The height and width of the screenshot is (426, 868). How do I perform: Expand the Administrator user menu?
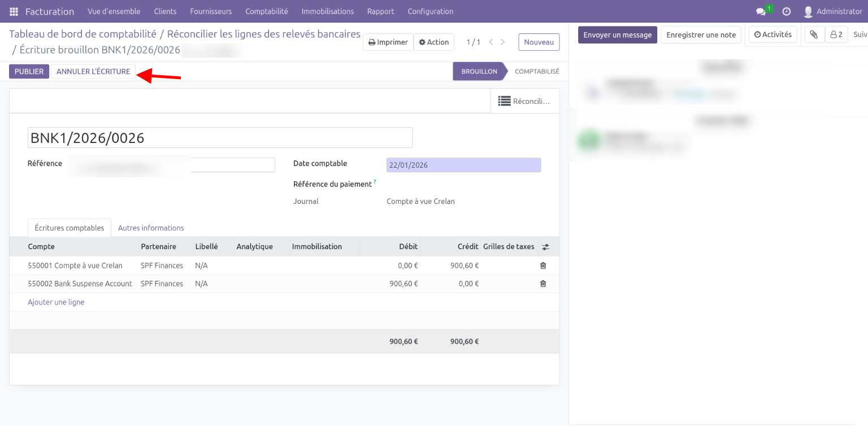[x=833, y=11]
